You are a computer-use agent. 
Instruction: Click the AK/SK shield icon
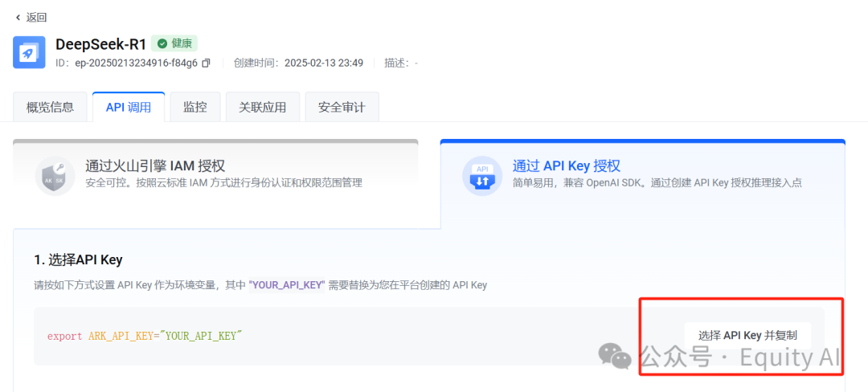(x=55, y=176)
